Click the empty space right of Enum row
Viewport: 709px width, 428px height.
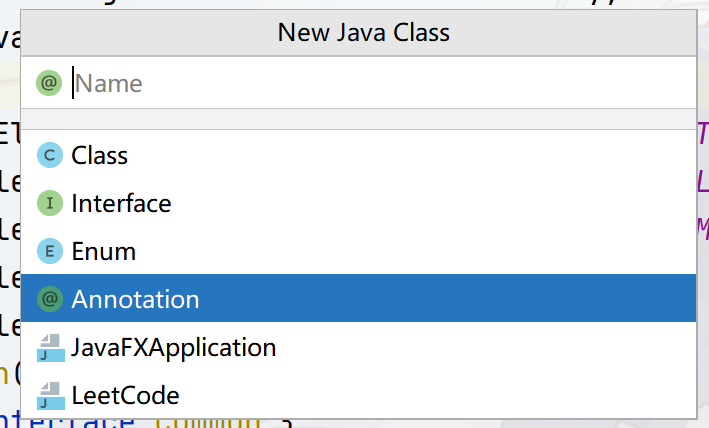point(415,251)
